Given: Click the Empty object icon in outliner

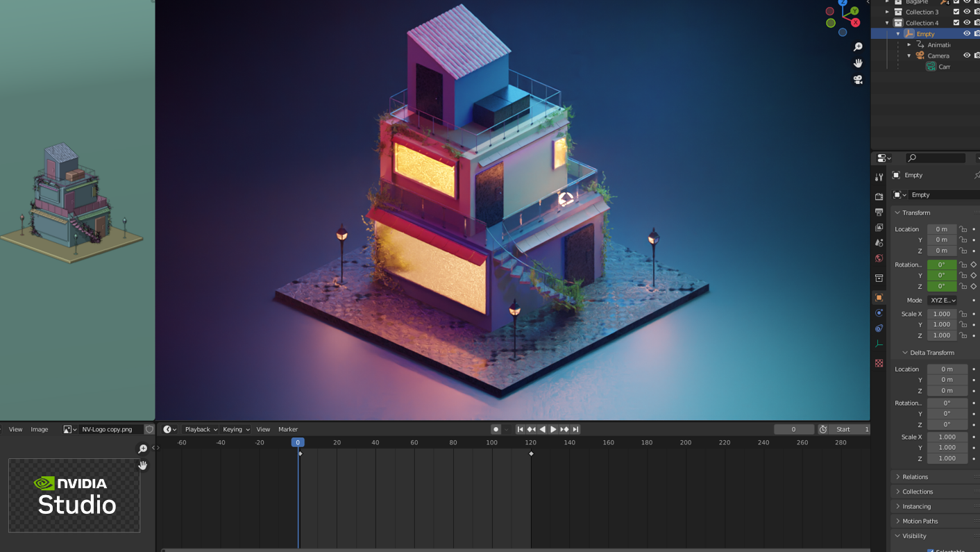Looking at the screenshot, I should [909, 33].
